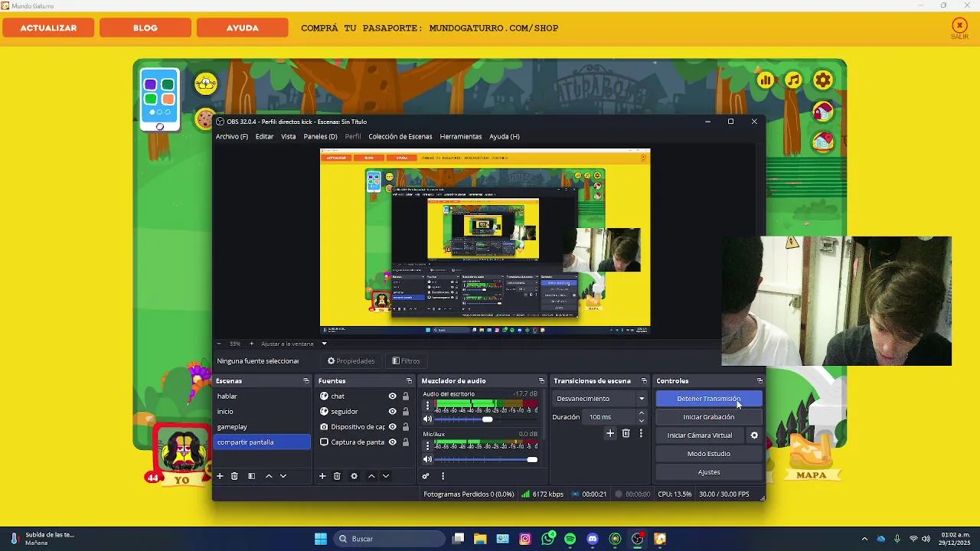Move the source down in Fuentes
980x551 pixels.
click(x=386, y=476)
